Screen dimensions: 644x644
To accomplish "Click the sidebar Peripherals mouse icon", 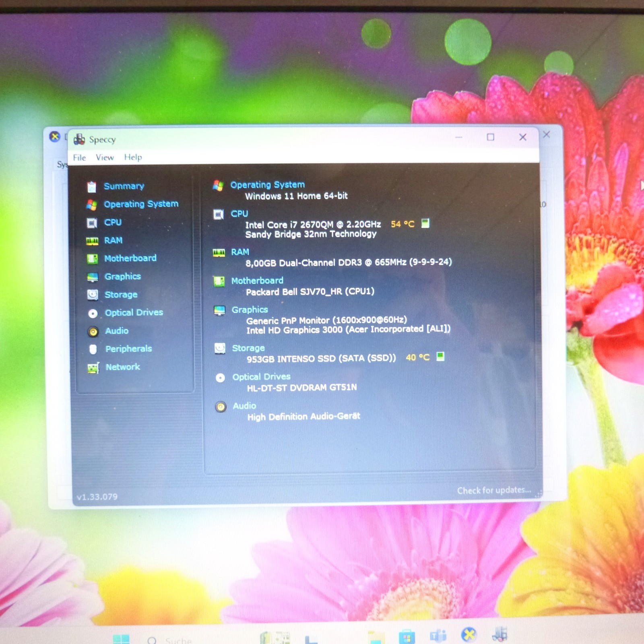I will [x=93, y=349].
